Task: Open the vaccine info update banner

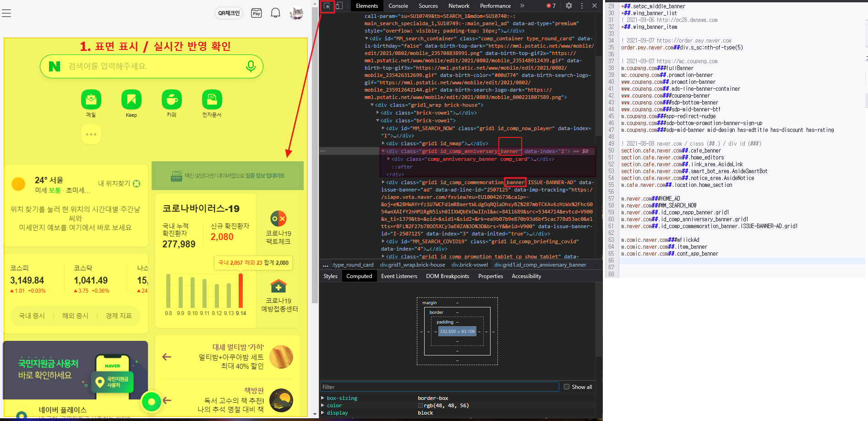Action: [228, 175]
